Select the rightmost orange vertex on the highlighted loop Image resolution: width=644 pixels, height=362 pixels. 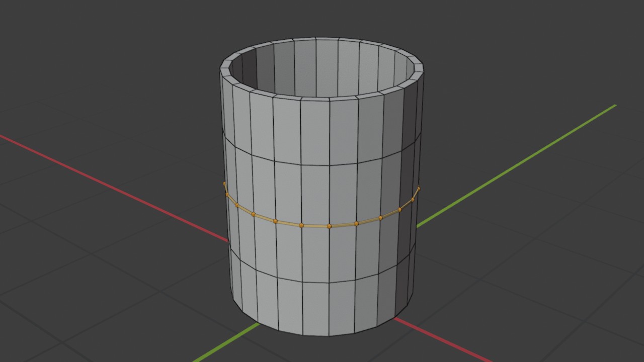click(419, 189)
